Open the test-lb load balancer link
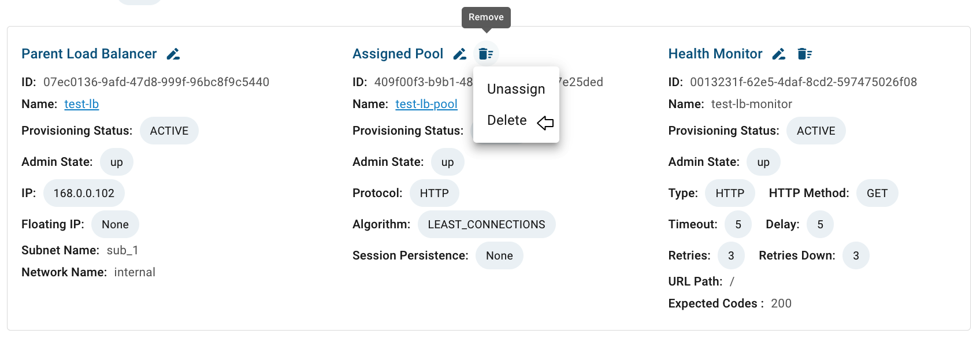Image resolution: width=980 pixels, height=341 pixels. [81, 104]
